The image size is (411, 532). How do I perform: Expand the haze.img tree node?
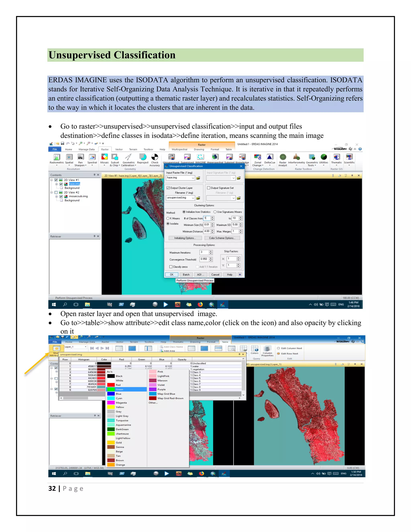pyautogui.click(x=56, y=184)
